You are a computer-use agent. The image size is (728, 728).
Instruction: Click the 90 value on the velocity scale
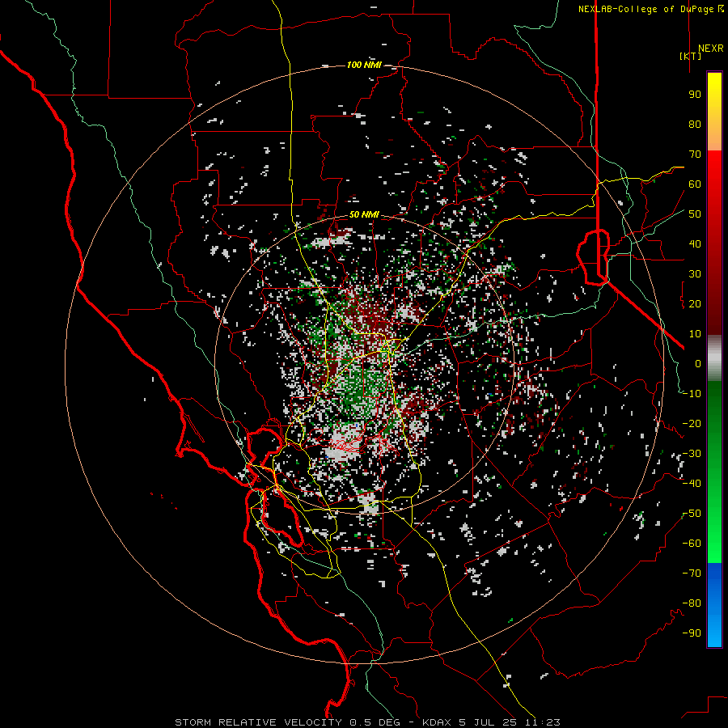[x=695, y=95]
